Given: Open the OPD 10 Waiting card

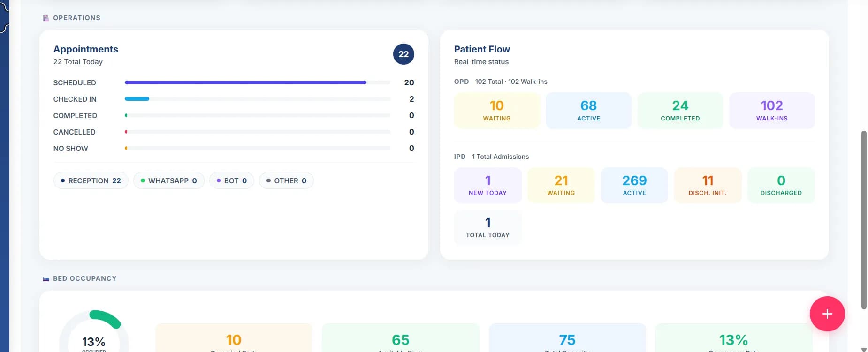Looking at the screenshot, I should 497,111.
